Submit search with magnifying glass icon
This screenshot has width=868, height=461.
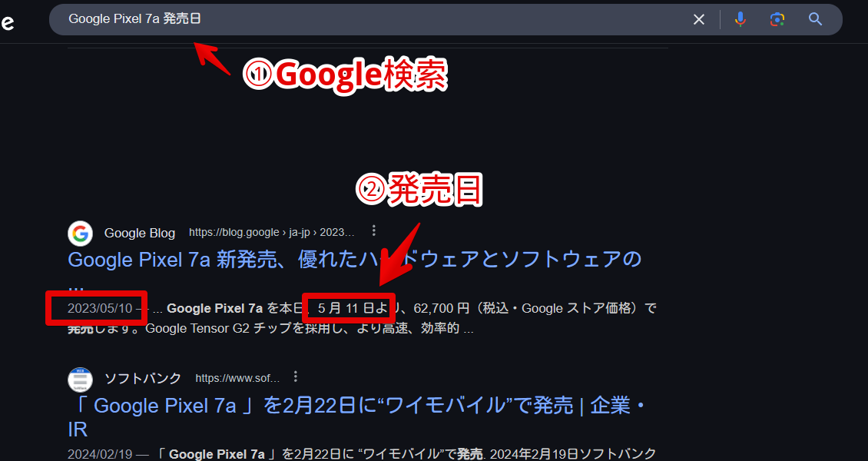pos(815,19)
